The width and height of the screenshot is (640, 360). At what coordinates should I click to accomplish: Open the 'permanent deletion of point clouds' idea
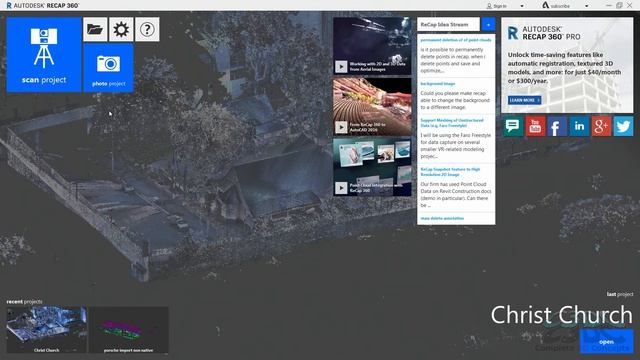(x=456, y=40)
